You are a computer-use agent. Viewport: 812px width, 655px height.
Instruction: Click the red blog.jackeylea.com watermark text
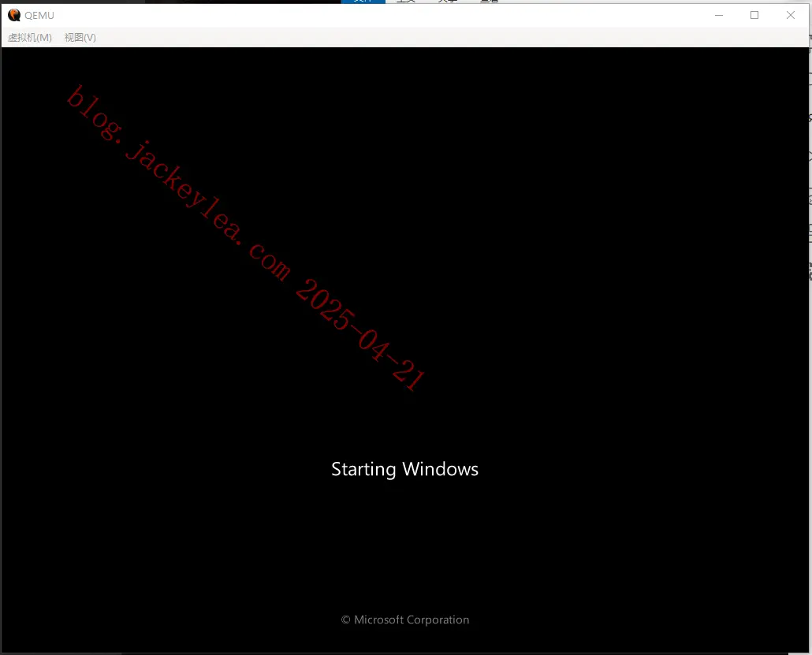(179, 183)
